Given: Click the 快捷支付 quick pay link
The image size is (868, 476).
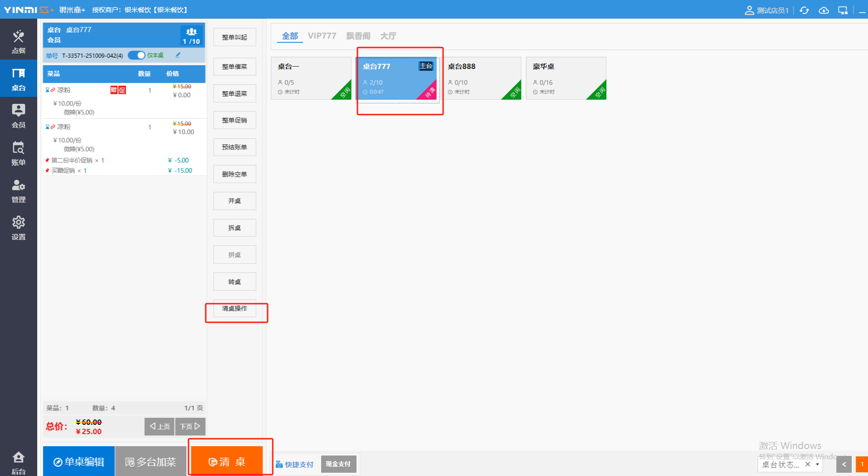Looking at the screenshot, I should click(x=295, y=464).
